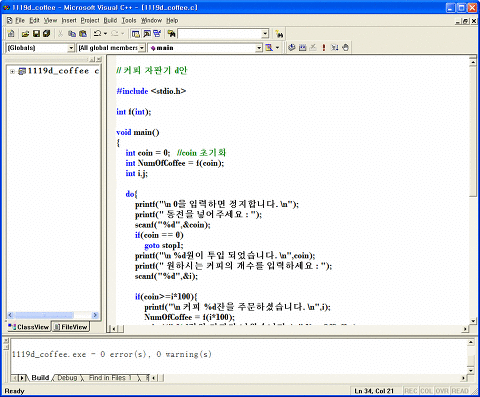
Task: Click the Go debug icon
Action: click(335, 48)
